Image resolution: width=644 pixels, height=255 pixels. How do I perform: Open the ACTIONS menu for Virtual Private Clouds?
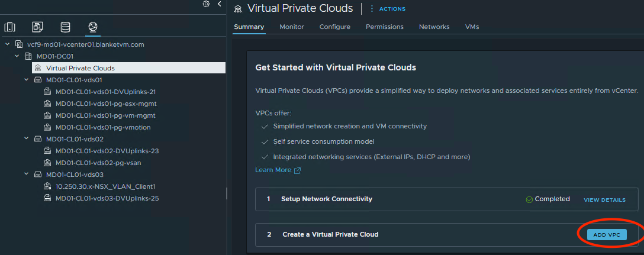[x=388, y=9]
